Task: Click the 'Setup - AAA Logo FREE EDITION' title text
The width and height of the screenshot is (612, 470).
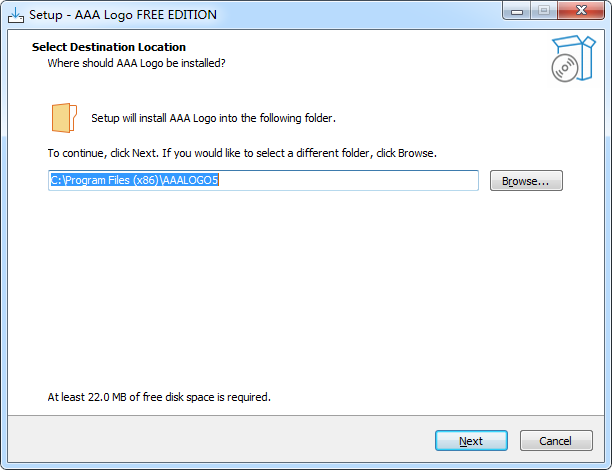Action: pos(121,16)
